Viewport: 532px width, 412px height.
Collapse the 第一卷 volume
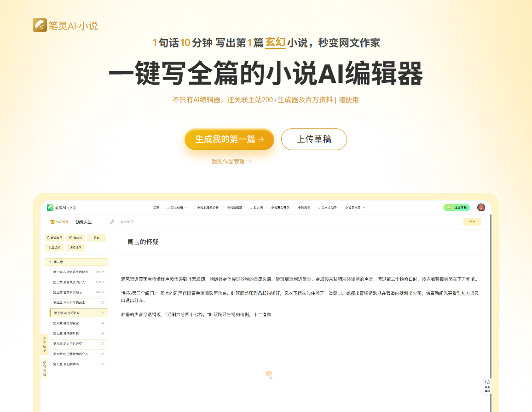(76, 262)
